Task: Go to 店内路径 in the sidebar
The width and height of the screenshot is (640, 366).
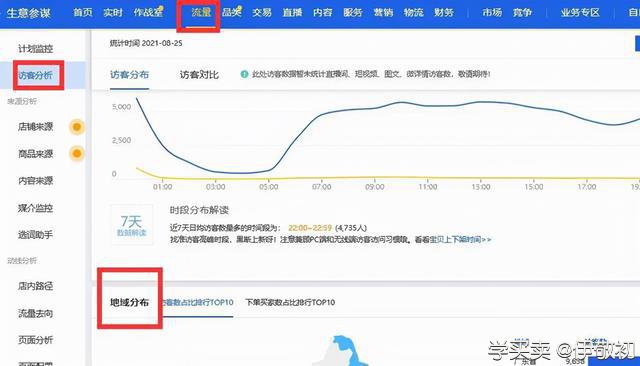Action: point(36,286)
